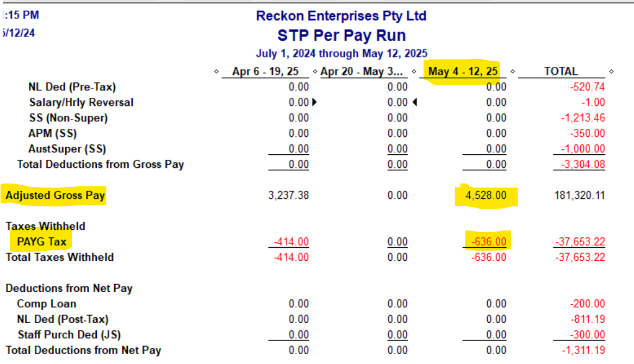Open the underlined -636.00 PAYG Tax value
This screenshot has height=364, width=634.
(x=488, y=242)
